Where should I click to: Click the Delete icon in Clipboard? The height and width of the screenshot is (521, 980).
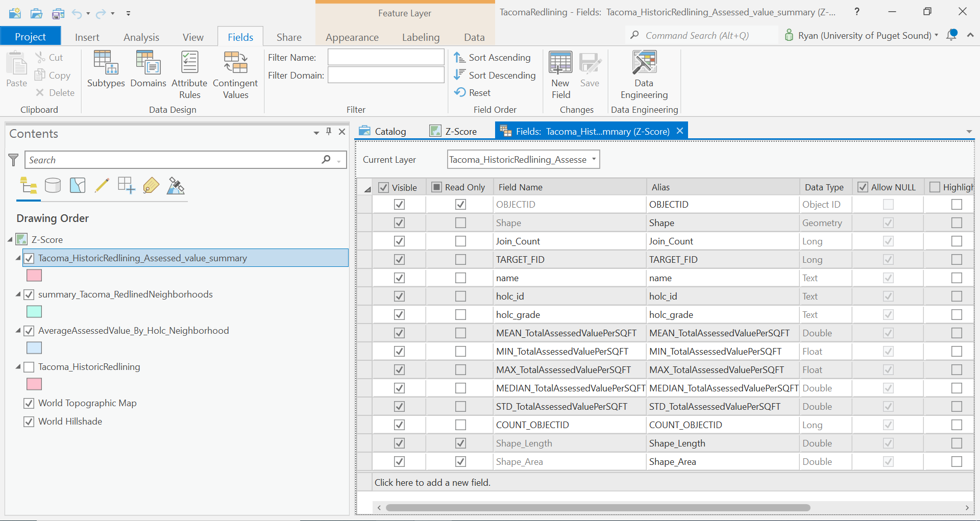click(40, 92)
